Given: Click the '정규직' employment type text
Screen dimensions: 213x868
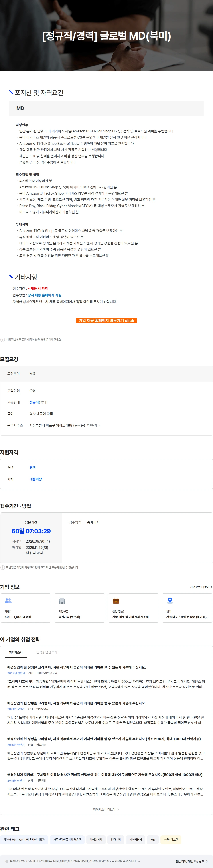Looking at the screenshot, I should 34,402.
